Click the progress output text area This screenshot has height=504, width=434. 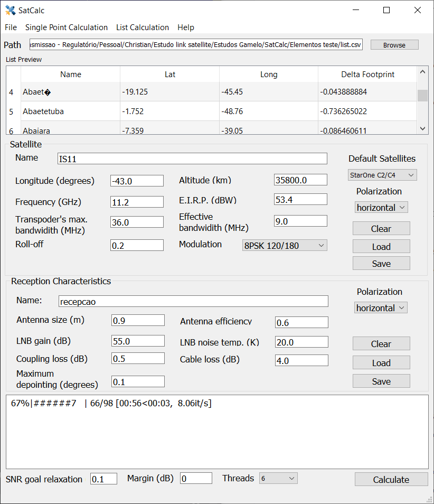pyautogui.click(x=217, y=432)
